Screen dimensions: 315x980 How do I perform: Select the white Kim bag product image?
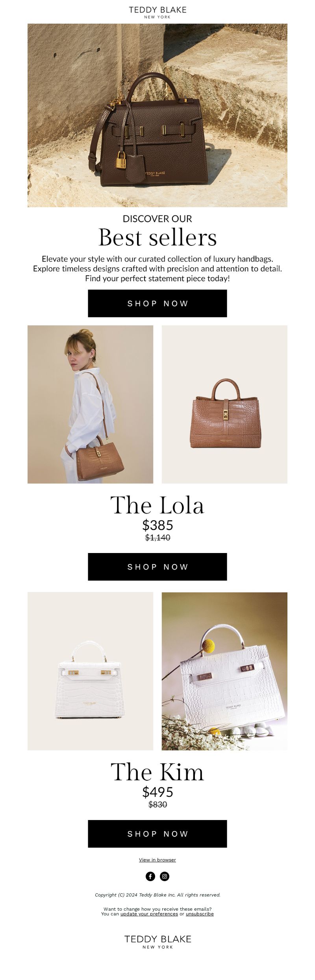tap(90, 671)
